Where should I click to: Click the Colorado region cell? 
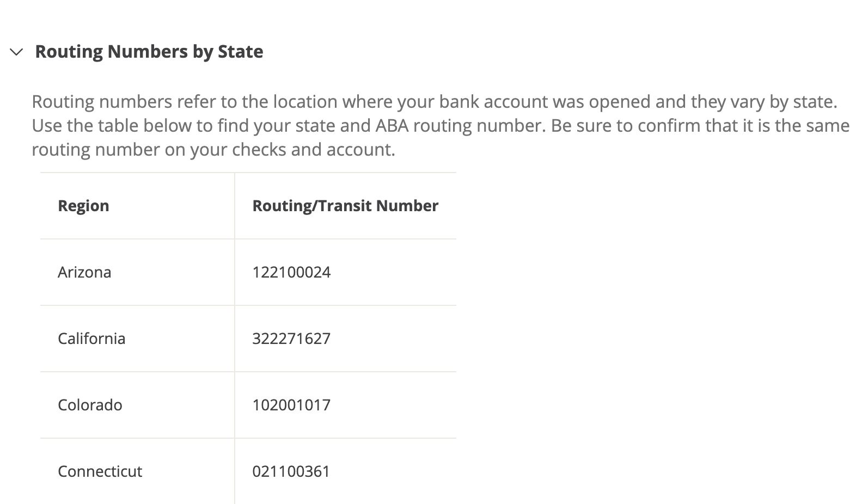(x=90, y=405)
